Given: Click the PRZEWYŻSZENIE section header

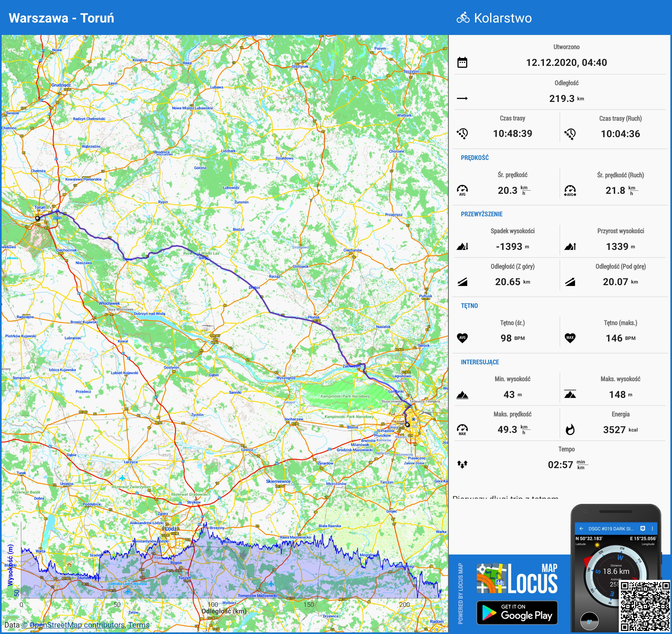Looking at the screenshot, I should tap(481, 214).
